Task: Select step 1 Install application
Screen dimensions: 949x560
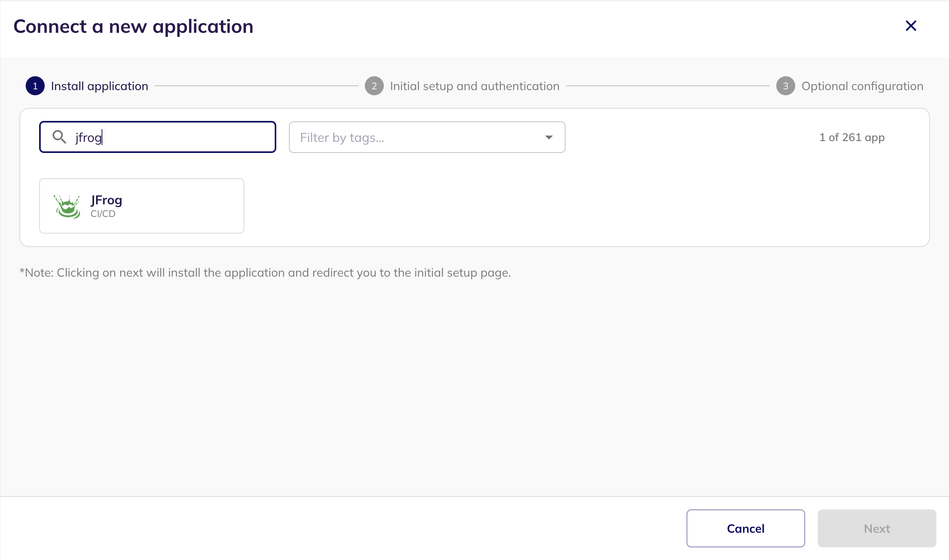Action: coord(87,86)
